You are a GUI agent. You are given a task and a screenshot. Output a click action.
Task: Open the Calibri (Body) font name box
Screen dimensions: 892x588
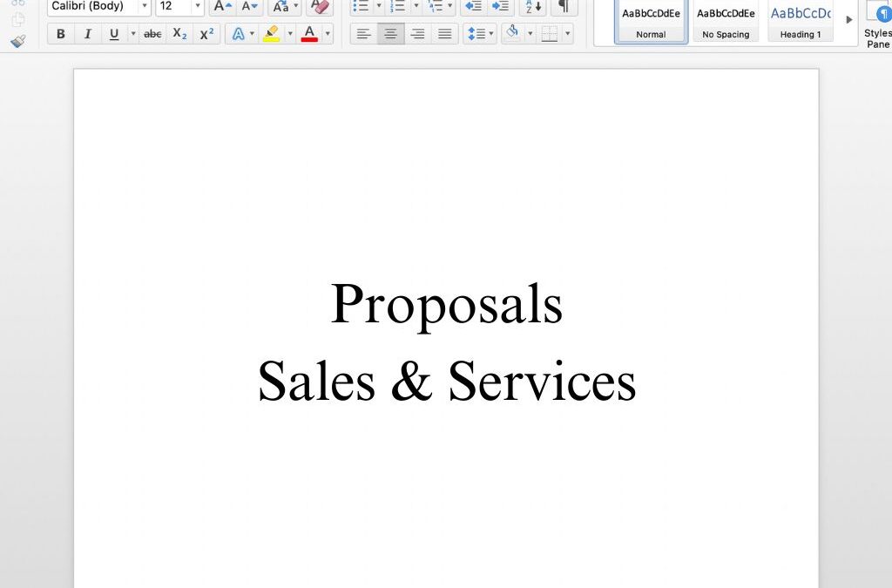pyautogui.click(x=92, y=7)
